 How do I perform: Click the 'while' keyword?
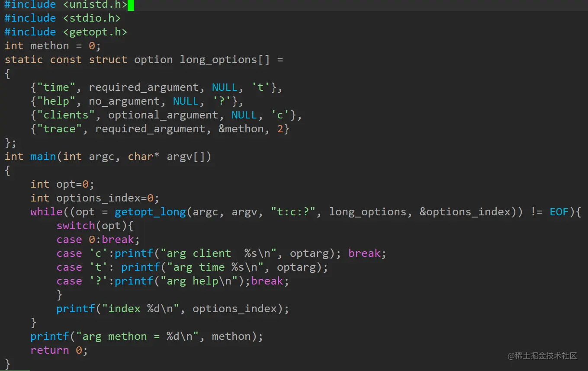click(x=46, y=212)
